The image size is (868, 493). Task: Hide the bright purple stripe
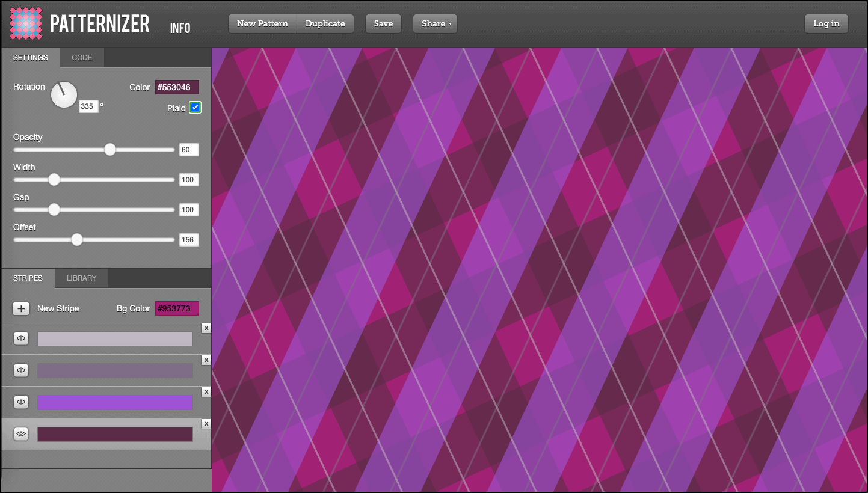[21, 402]
